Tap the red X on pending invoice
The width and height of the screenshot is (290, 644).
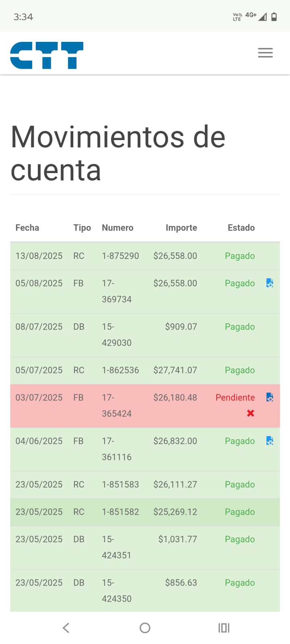(251, 413)
